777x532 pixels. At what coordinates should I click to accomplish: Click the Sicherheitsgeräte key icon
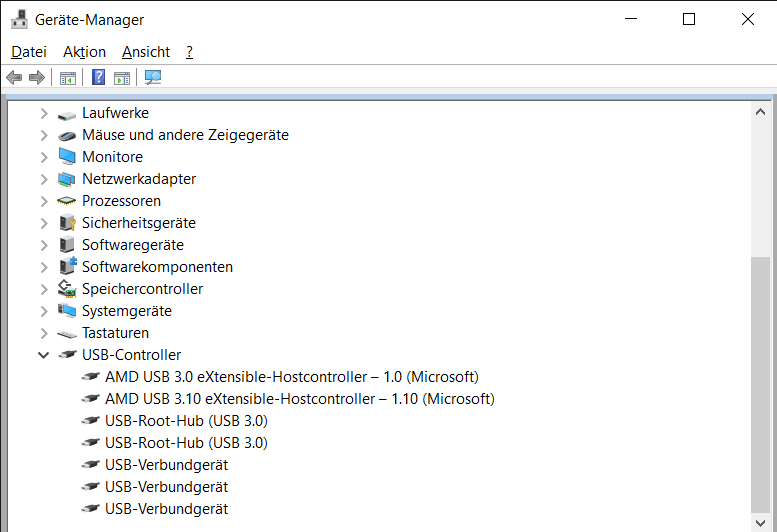click(67, 223)
